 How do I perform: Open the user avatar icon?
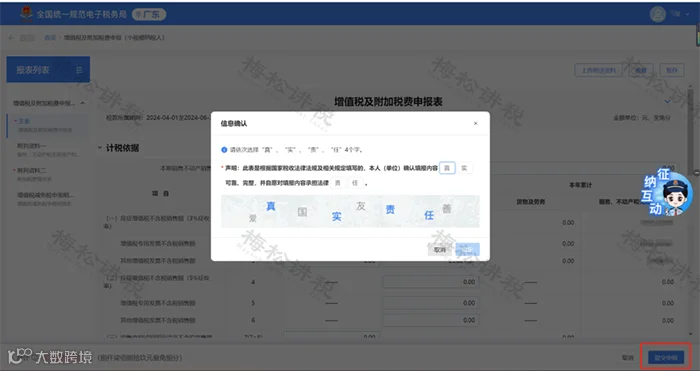(x=658, y=14)
